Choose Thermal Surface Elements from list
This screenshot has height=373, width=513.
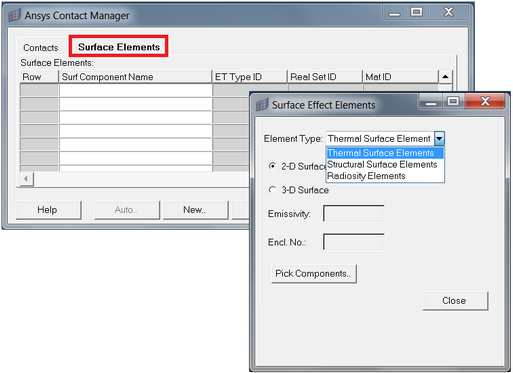coord(385,153)
